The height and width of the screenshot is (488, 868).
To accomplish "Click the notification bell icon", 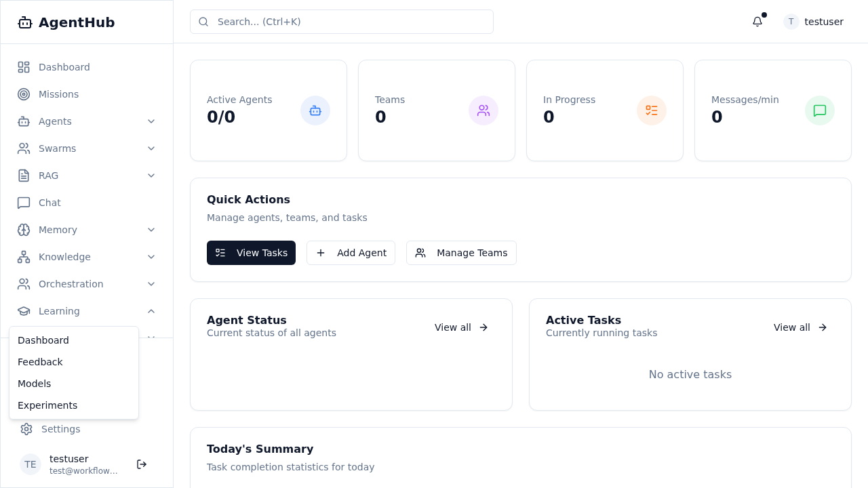I will pyautogui.click(x=757, y=22).
